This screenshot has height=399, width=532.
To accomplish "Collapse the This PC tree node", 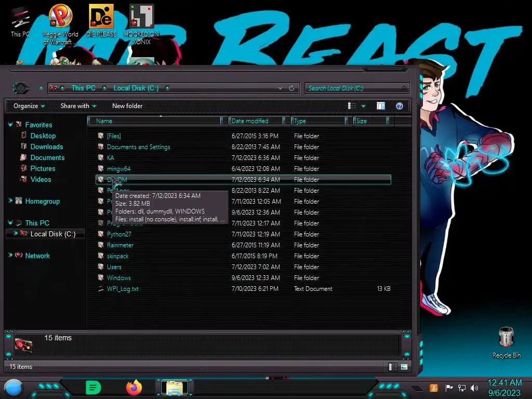I will point(10,222).
